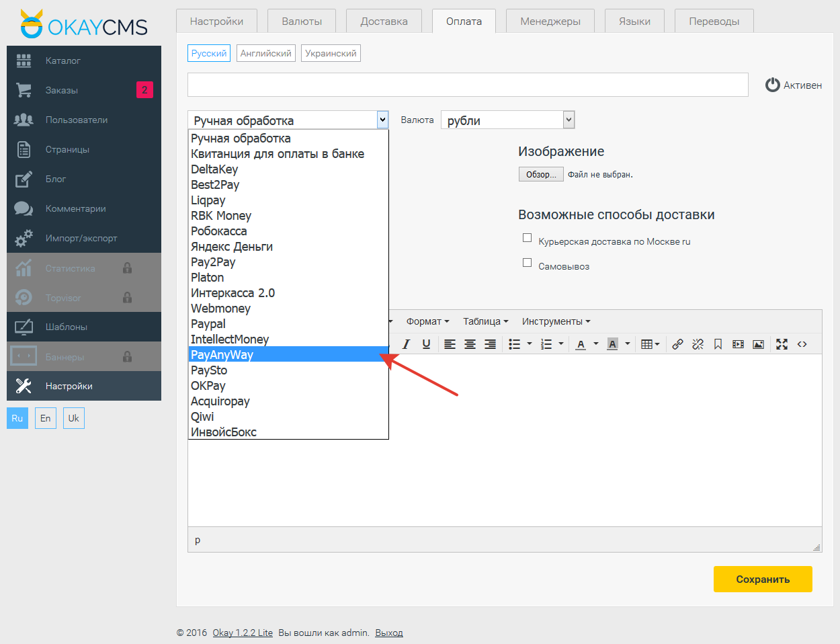Open Комментарии in sidebar
Screen dimensions: 840x644
click(x=84, y=208)
